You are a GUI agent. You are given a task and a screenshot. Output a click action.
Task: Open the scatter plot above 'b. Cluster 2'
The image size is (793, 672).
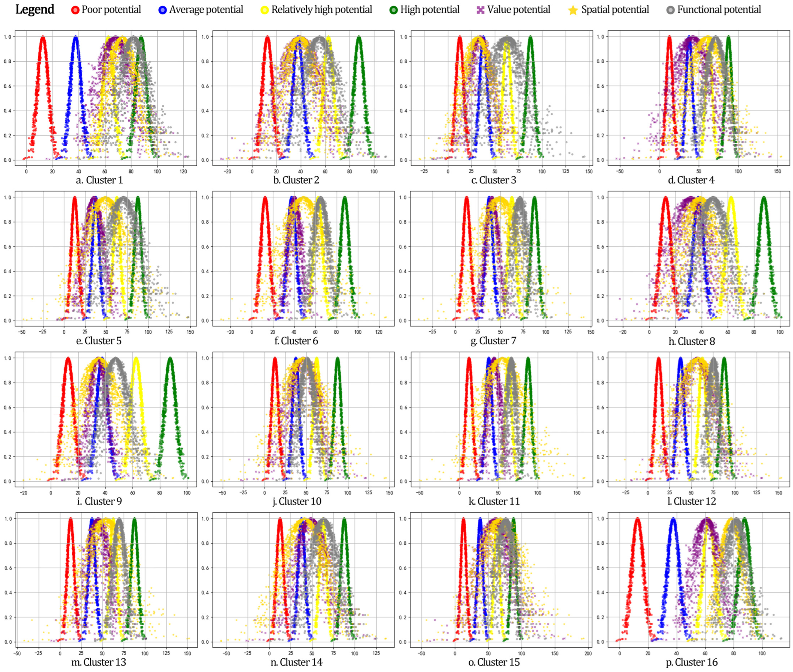click(303, 98)
